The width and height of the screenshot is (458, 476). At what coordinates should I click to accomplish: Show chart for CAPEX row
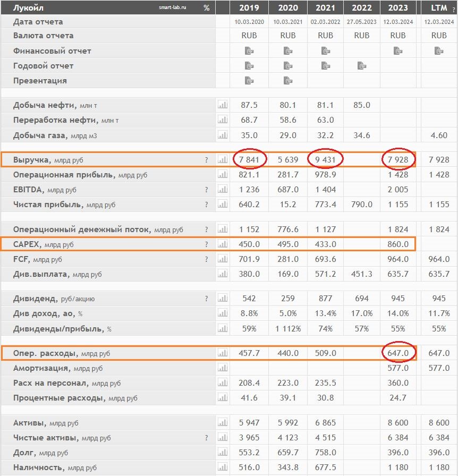pyautogui.click(x=223, y=244)
